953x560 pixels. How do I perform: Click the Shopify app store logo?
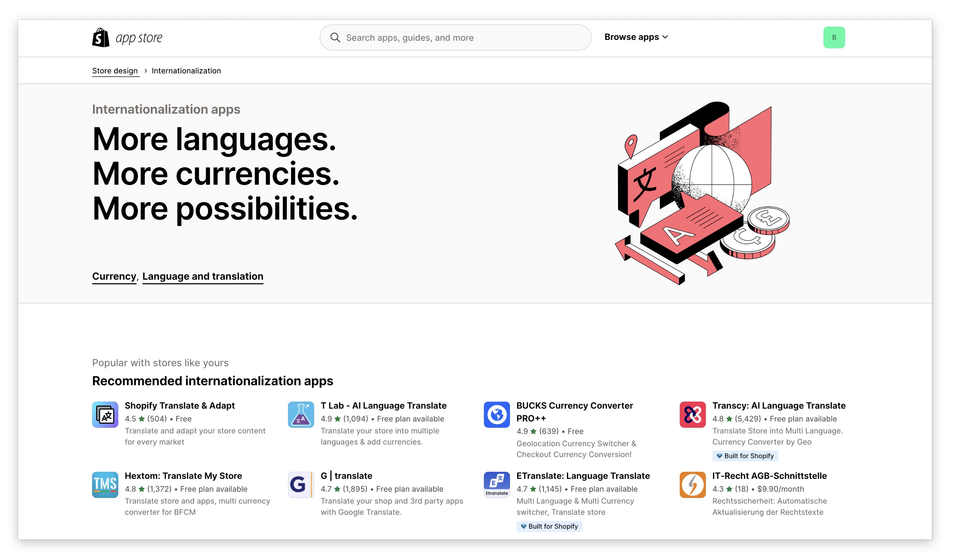click(x=127, y=38)
